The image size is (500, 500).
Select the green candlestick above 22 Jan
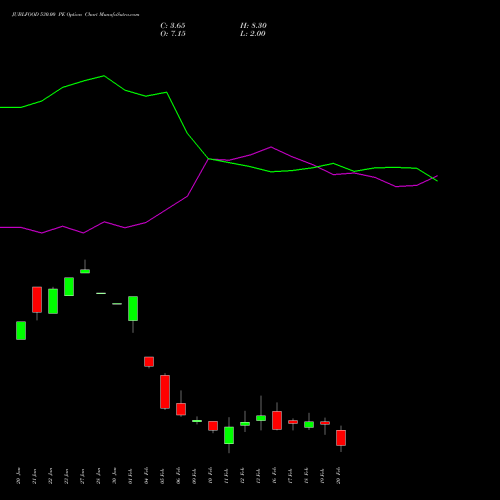pos(53,301)
